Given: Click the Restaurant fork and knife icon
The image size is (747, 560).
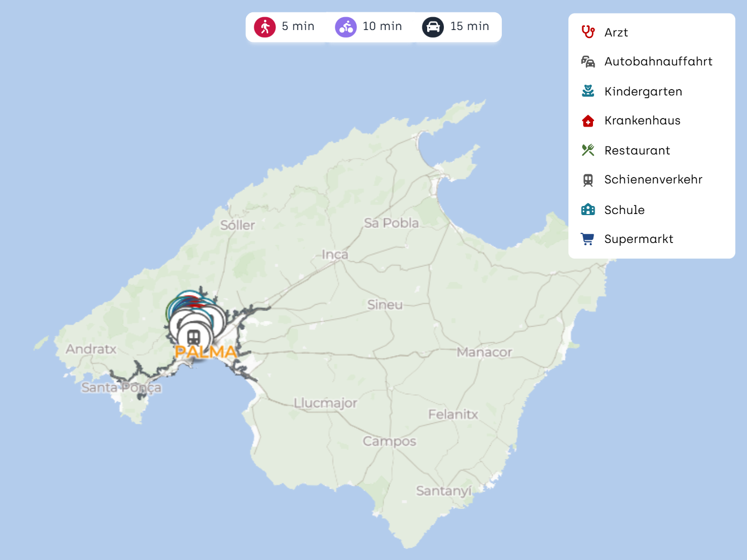Looking at the screenshot, I should (x=588, y=150).
